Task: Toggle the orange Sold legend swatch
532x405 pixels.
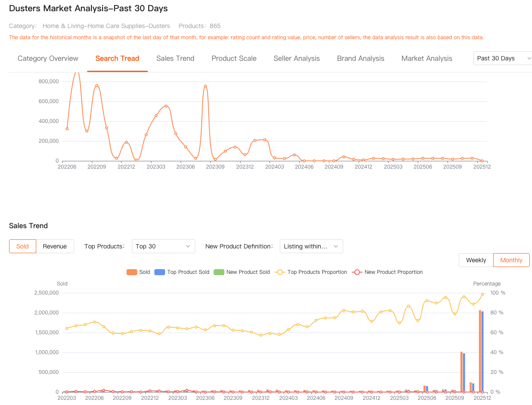Action: pos(131,272)
